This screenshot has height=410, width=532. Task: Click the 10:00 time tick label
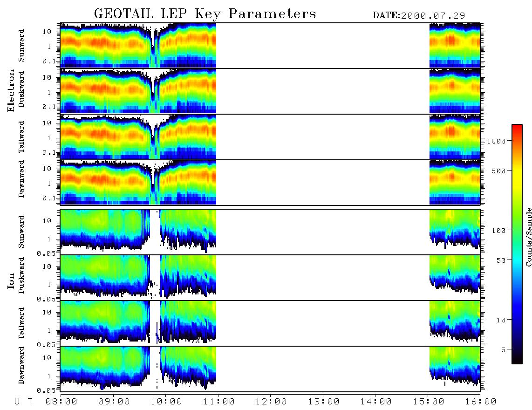tap(166, 402)
